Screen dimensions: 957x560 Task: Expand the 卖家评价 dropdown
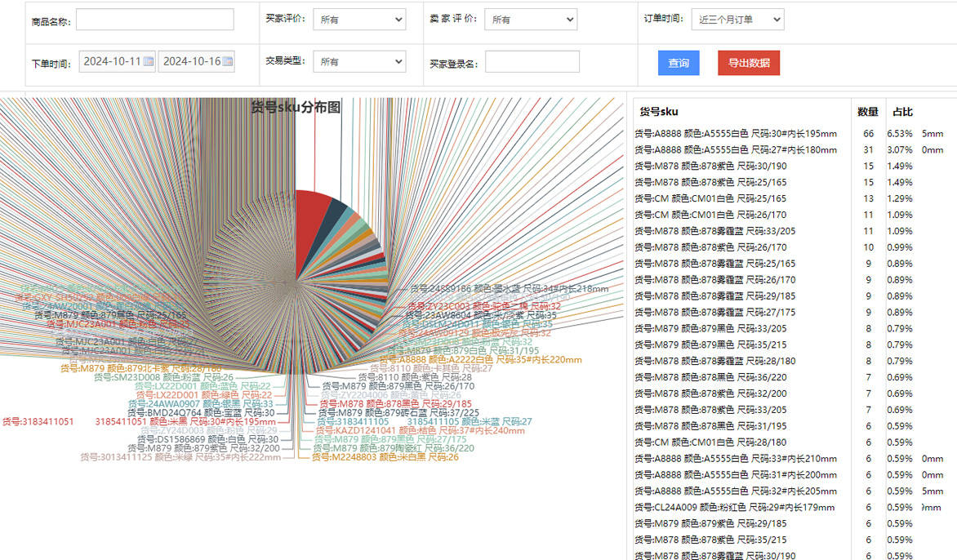[531, 20]
